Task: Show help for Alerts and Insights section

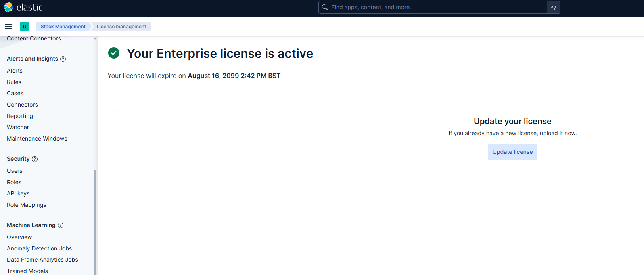Action: pyautogui.click(x=63, y=59)
